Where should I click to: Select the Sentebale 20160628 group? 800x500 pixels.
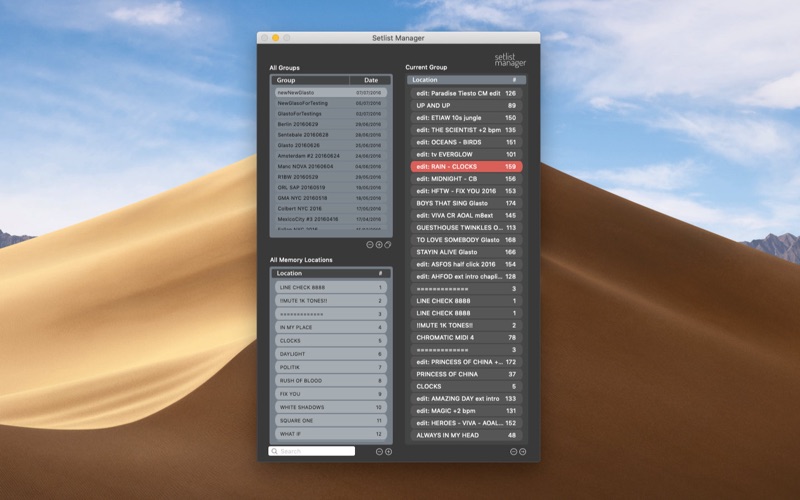pos(331,135)
